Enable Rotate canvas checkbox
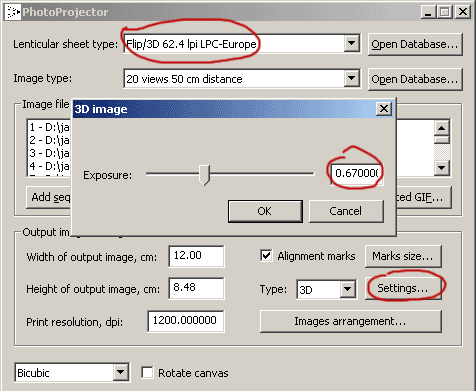Image resolution: width=476 pixels, height=391 pixels. [x=147, y=373]
